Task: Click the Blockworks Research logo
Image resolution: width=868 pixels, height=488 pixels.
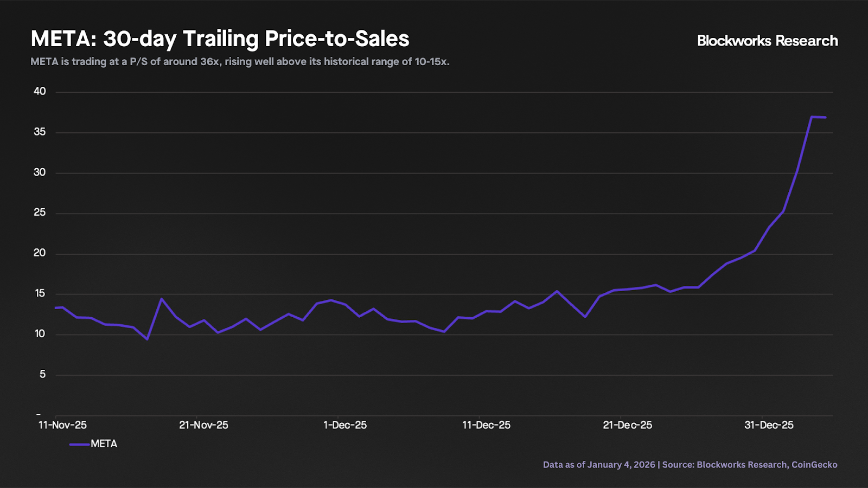Action: click(x=767, y=41)
